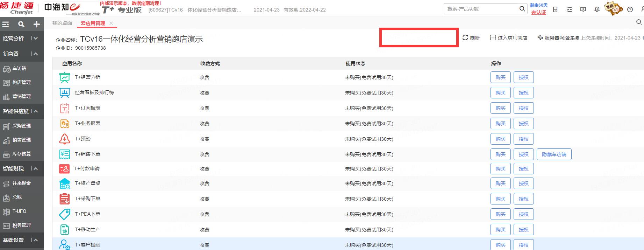
Task: Click the T+预警 alarm bell icon
Action: 65,139
